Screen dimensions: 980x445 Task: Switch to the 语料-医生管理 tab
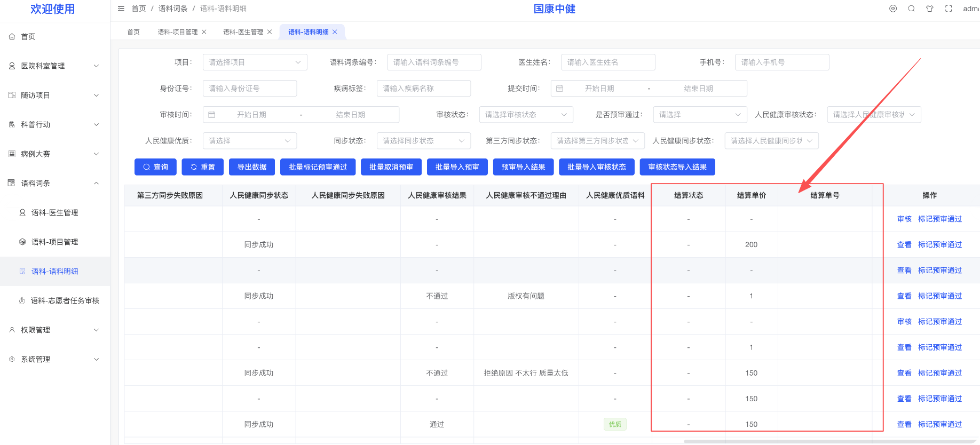(x=243, y=32)
